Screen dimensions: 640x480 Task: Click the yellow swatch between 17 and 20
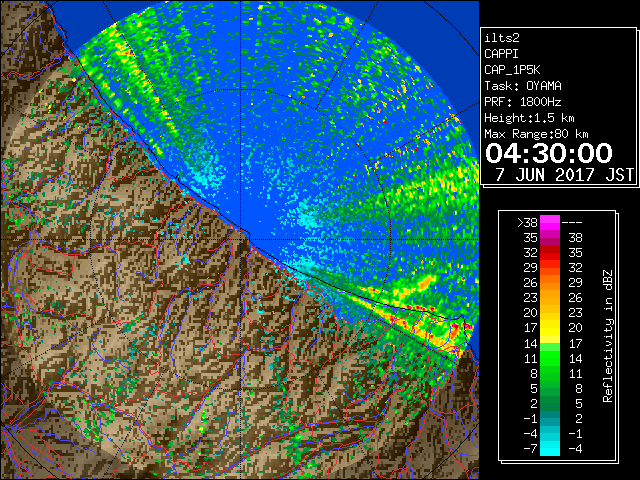click(x=550, y=328)
